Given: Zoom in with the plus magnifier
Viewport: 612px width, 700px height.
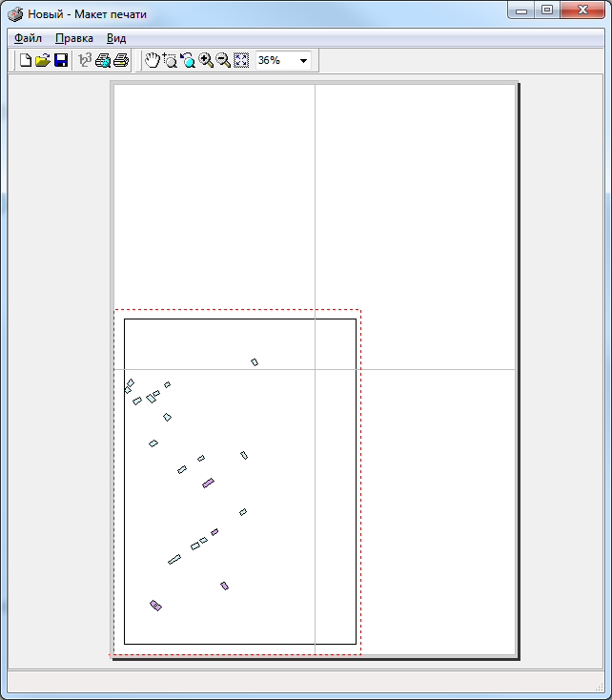Looking at the screenshot, I should pos(205,60).
